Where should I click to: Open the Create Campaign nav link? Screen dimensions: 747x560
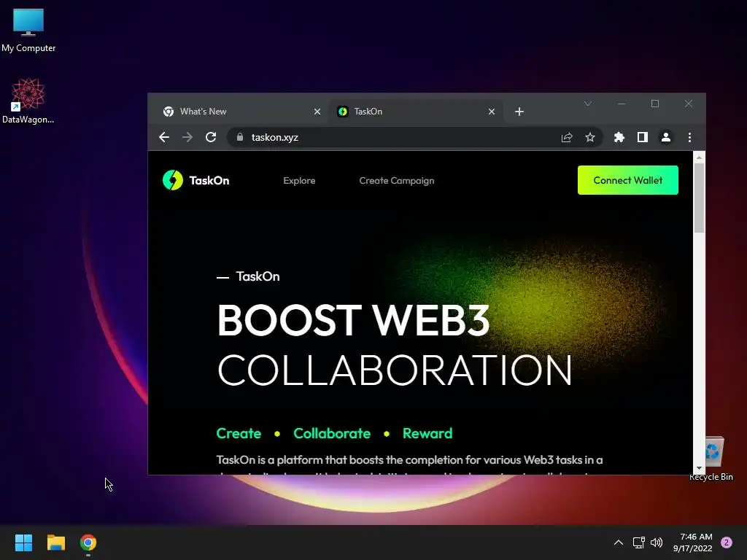click(396, 181)
